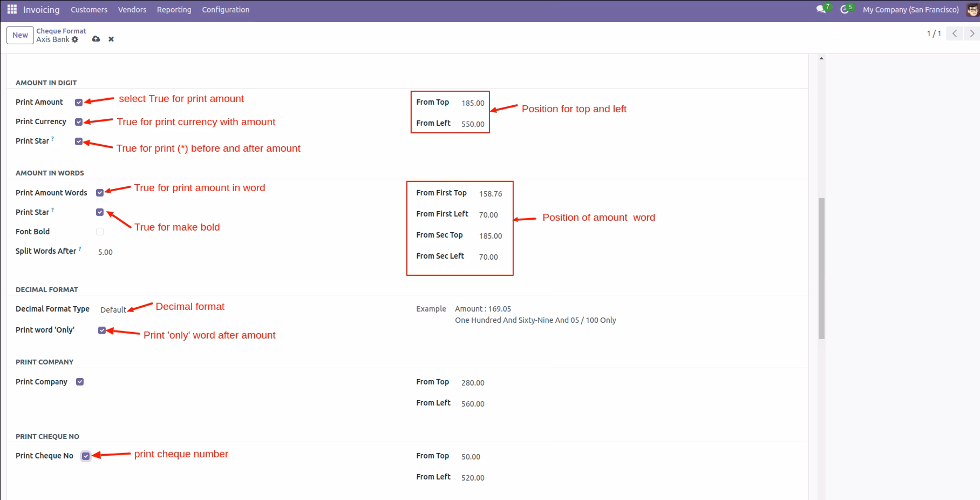The image size is (980, 500).
Task: Click the Invoicing app title
Action: tap(42, 10)
